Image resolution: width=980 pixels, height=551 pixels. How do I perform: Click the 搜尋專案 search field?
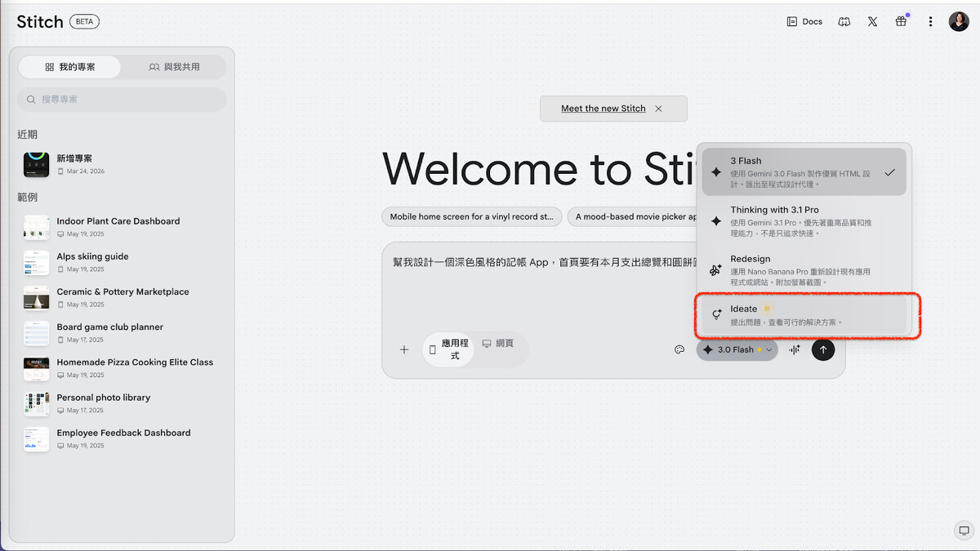(122, 100)
